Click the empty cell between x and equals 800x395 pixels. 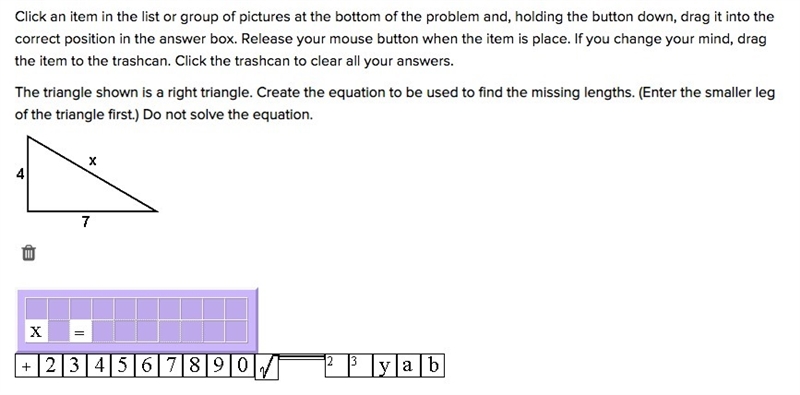tap(58, 332)
